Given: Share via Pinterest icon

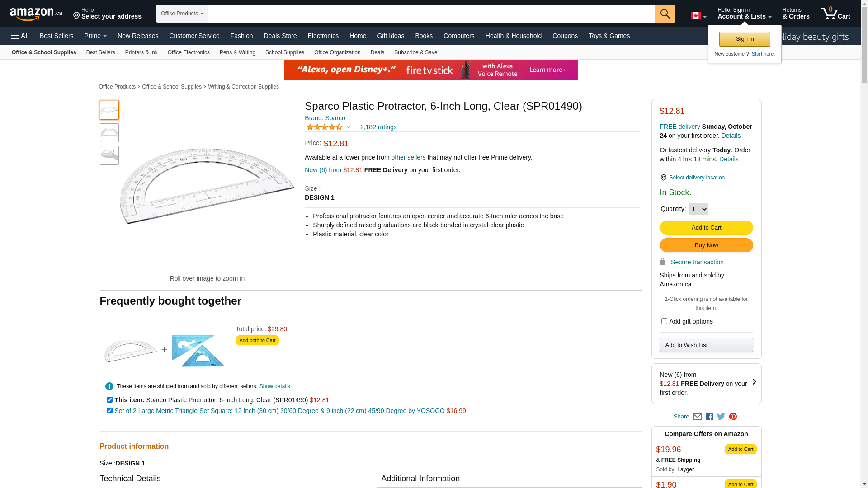Looking at the screenshot, I should pos(733,417).
